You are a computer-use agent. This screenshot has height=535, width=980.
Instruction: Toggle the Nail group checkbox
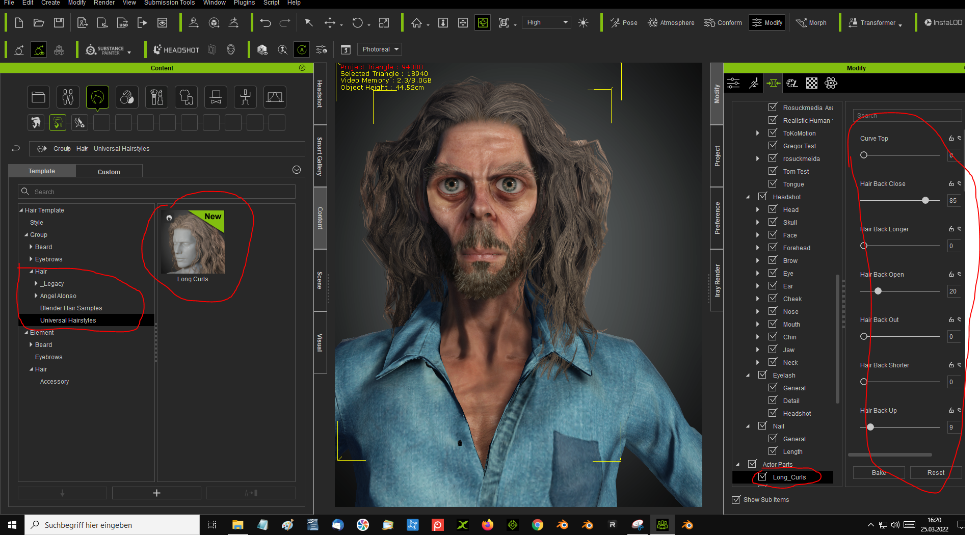point(762,426)
